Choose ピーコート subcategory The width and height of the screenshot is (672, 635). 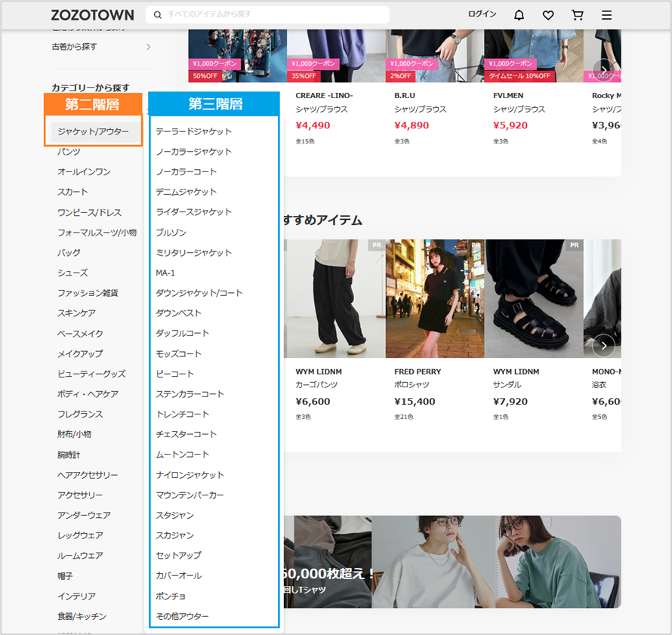point(175,374)
